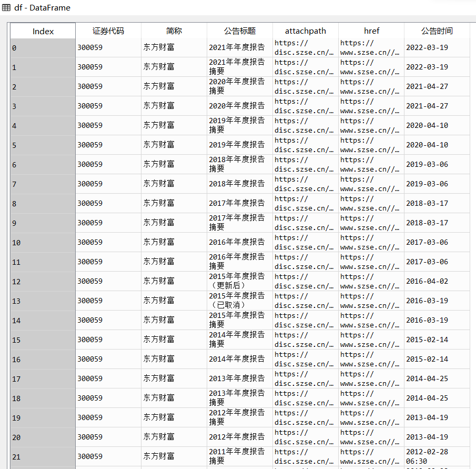
Task: Click the 东方财富 cell in row 6
Action: coord(174,164)
